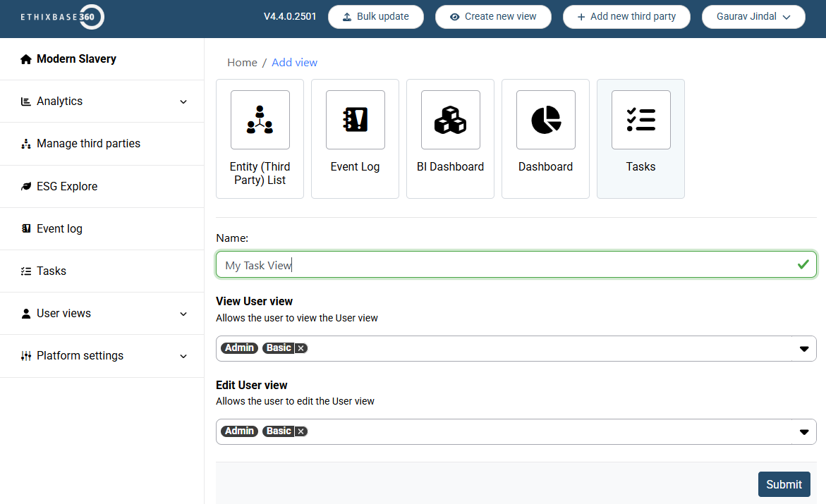Open Event log in the sidebar

[59, 229]
